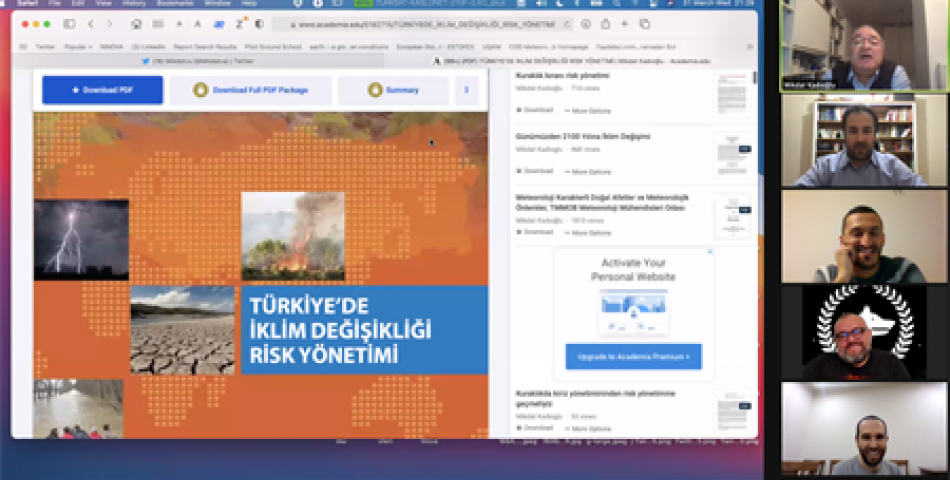Open the Bookmarks menu in menu bar
The image size is (950, 480).
coord(174,3)
